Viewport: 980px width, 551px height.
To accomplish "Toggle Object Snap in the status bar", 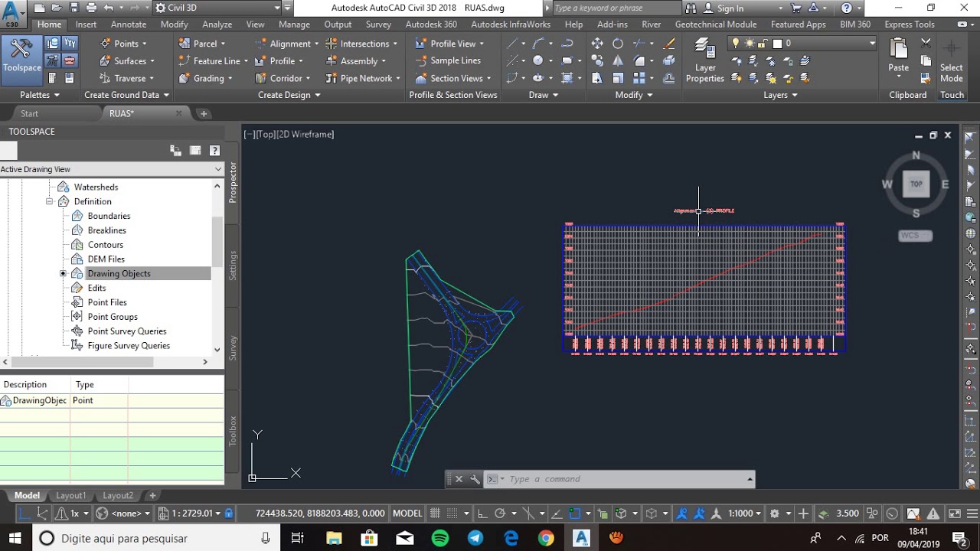I will point(575,514).
